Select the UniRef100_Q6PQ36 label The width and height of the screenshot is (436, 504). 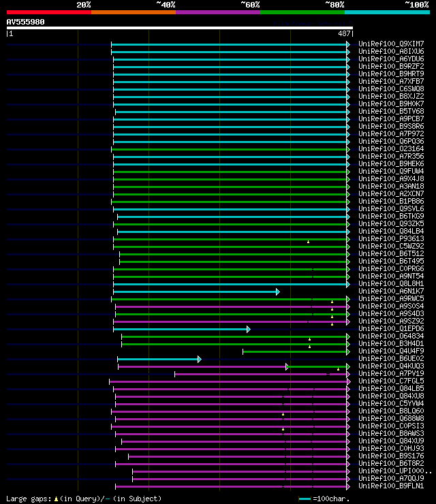pyautogui.click(x=391, y=141)
